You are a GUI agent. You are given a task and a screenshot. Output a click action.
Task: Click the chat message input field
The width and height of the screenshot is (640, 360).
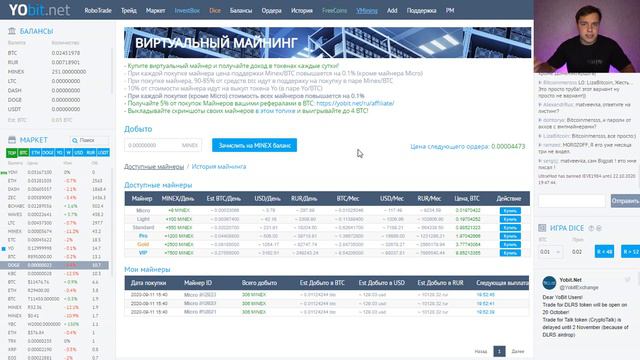(571, 201)
